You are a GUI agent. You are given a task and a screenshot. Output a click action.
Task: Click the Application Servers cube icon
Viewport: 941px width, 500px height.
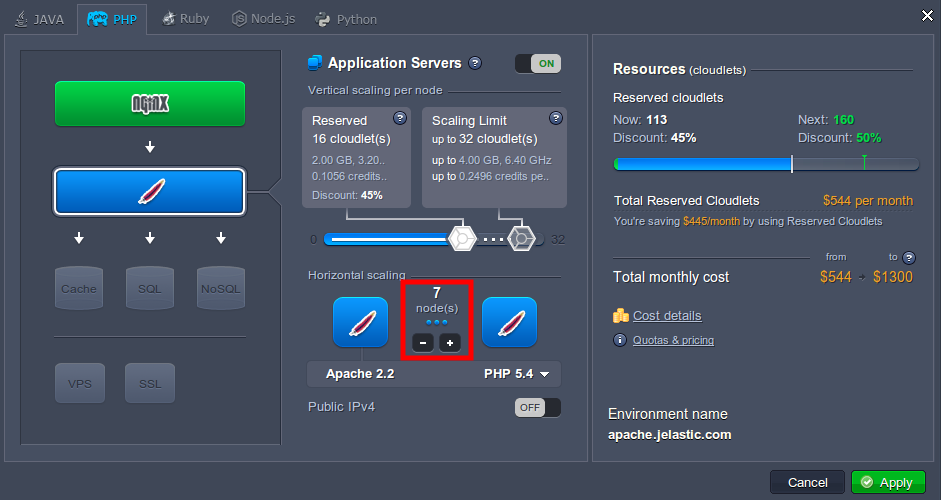314,63
